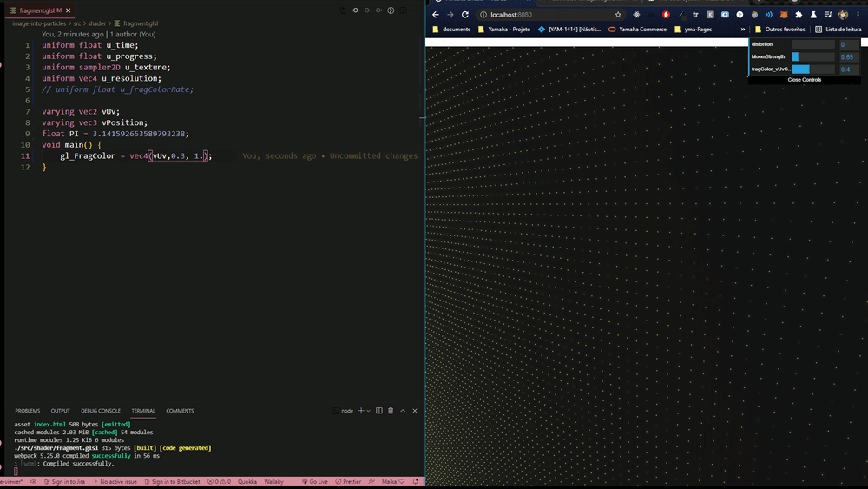
Task: Switch to the PROBLEMS tab
Action: click(28, 411)
